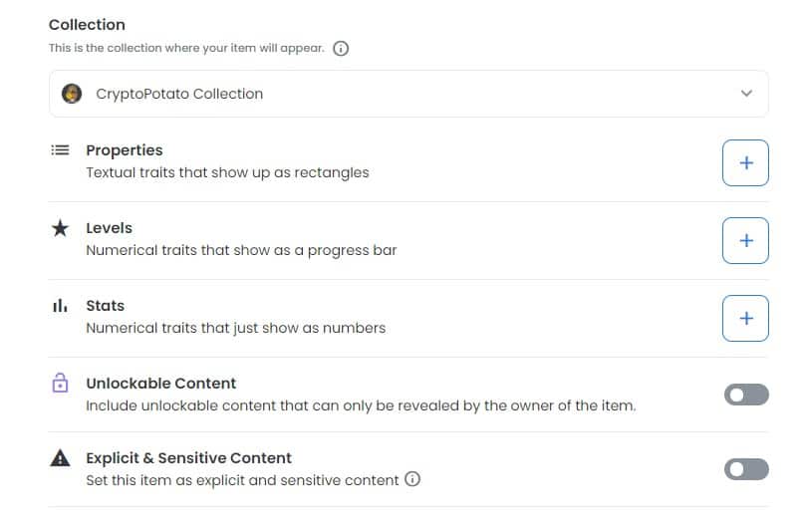The height and width of the screenshot is (532, 809).
Task: Click the Stats heading label
Action: pyautogui.click(x=105, y=306)
